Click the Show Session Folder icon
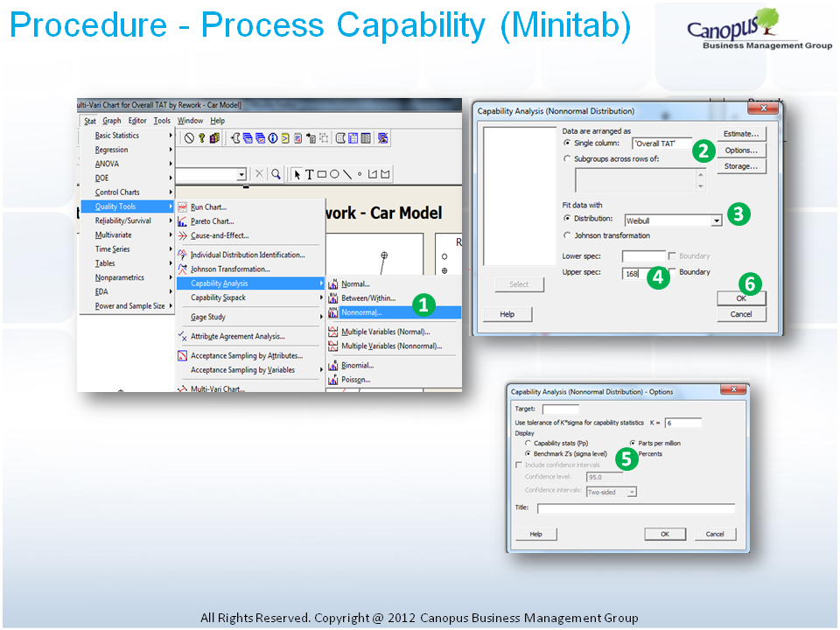The width and height of the screenshot is (840, 630). 235,138
